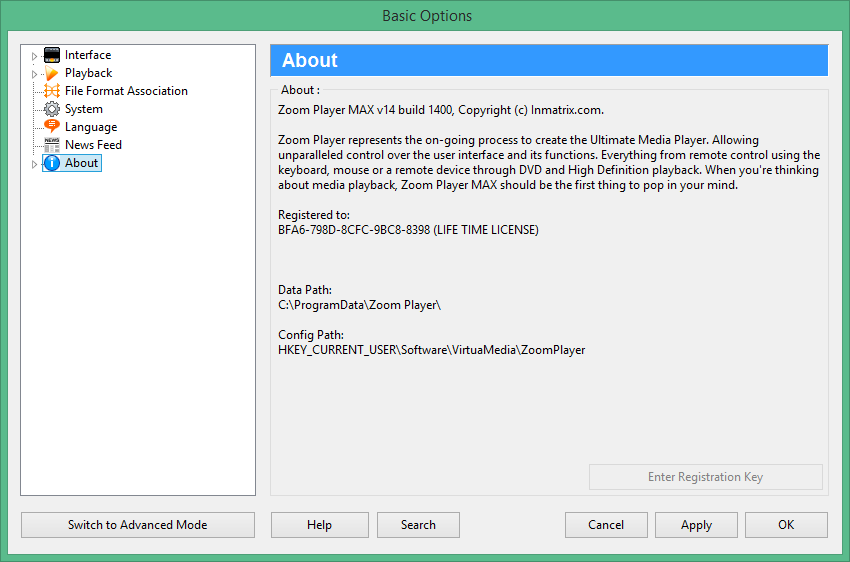Click the Interface icon in the tree
This screenshot has height=562, width=850.
(52, 55)
